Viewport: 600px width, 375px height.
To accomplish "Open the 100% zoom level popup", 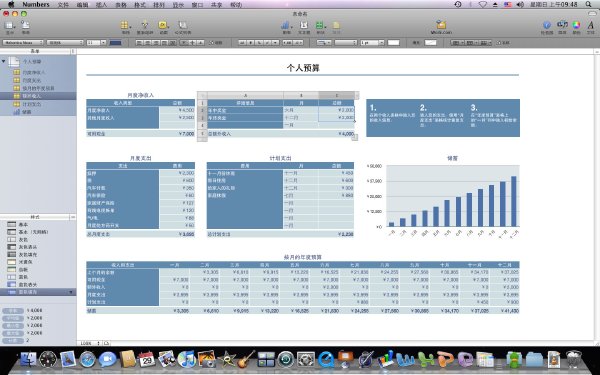I will tap(90, 343).
